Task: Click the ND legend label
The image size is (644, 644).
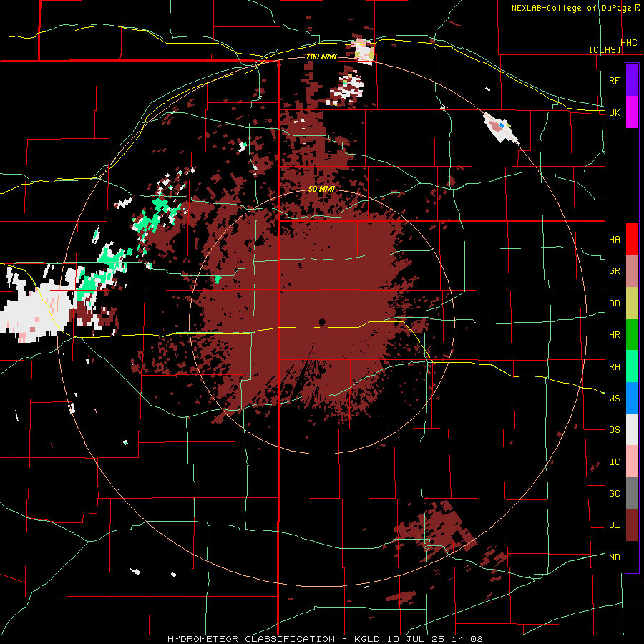Action: coord(614,557)
